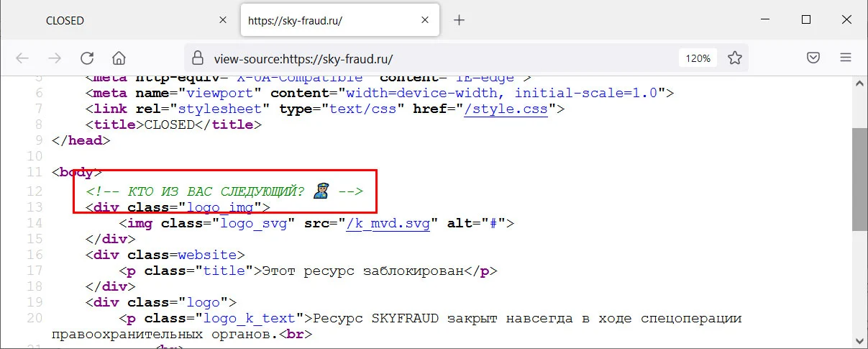Show site security info via lock icon

tap(198, 58)
